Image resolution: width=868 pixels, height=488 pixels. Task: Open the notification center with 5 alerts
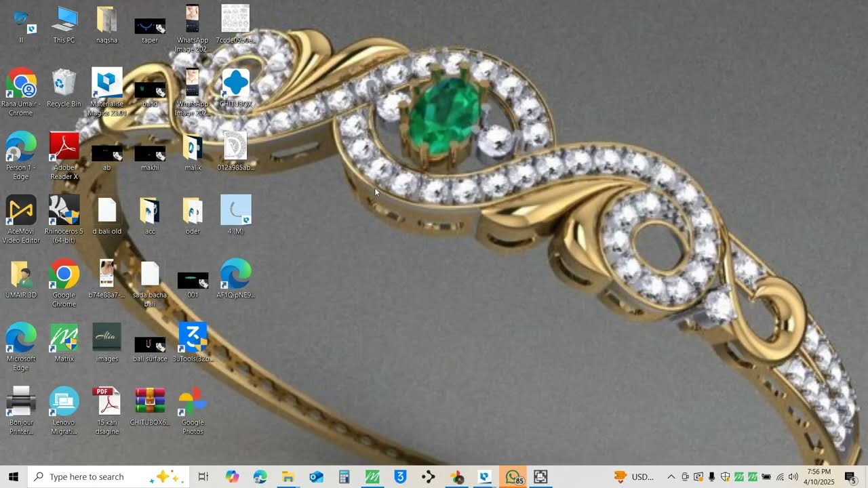pos(851,477)
